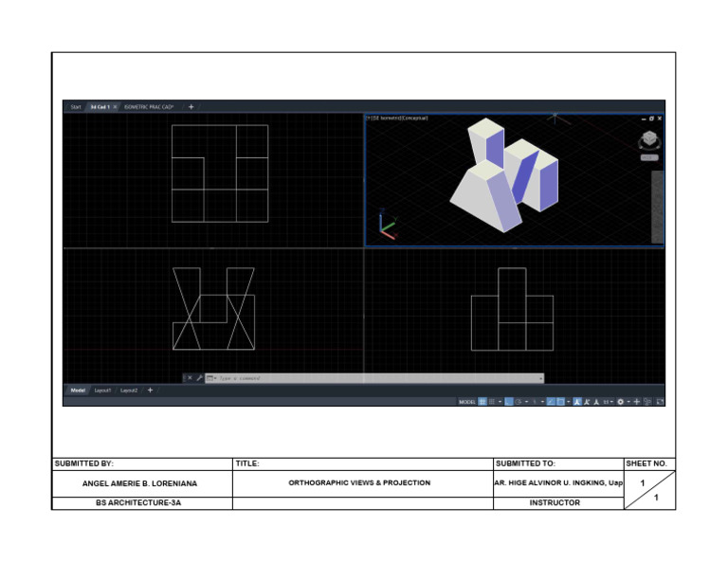The height and width of the screenshot is (563, 728).
Task: Open ISOMETRIC PRAC CAD file tab
Action: [149, 107]
